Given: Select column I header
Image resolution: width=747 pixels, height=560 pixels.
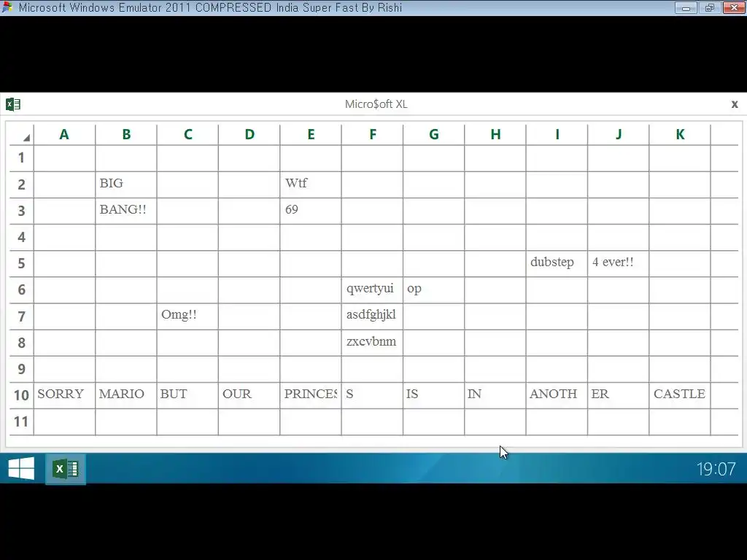Looking at the screenshot, I should point(557,135).
